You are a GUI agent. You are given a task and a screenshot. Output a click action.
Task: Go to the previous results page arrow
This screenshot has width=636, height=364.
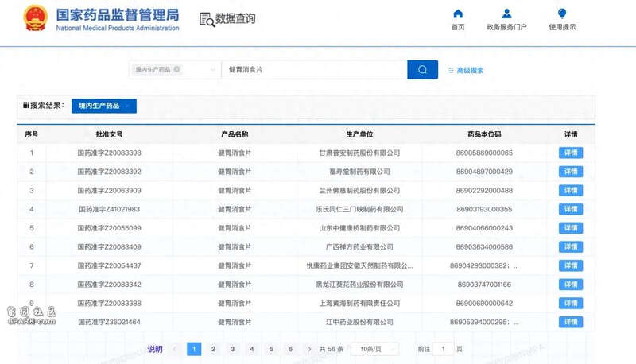pos(175,349)
